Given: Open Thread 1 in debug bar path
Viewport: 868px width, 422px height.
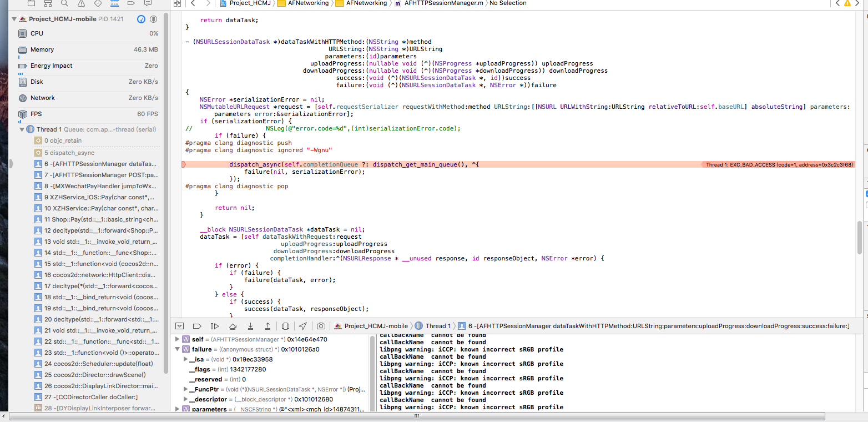Looking at the screenshot, I should tap(433, 326).
